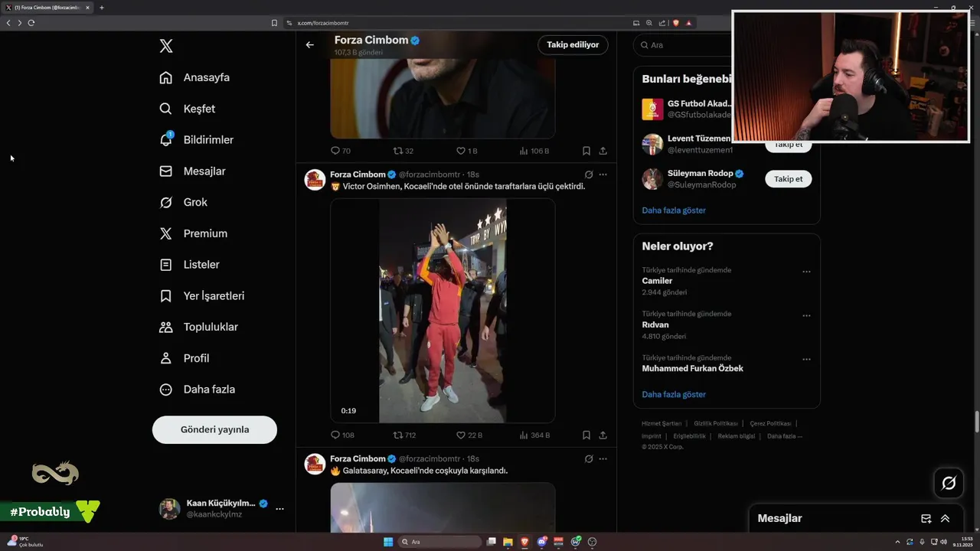Click the Gönderi yayınla button

[214, 429]
